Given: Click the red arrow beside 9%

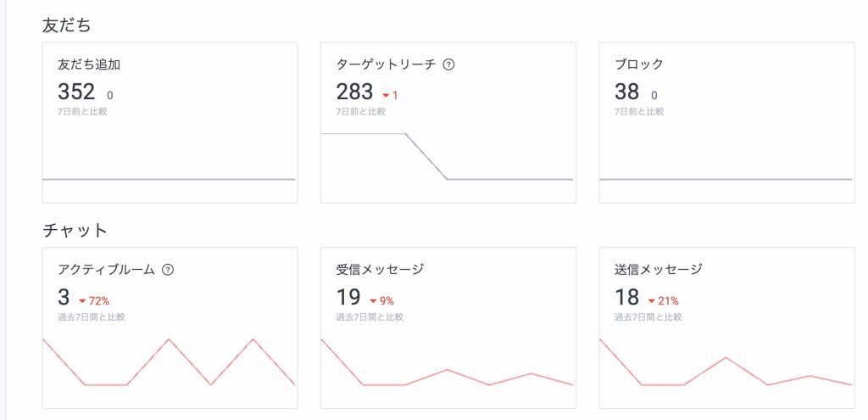Looking at the screenshot, I should point(372,300).
